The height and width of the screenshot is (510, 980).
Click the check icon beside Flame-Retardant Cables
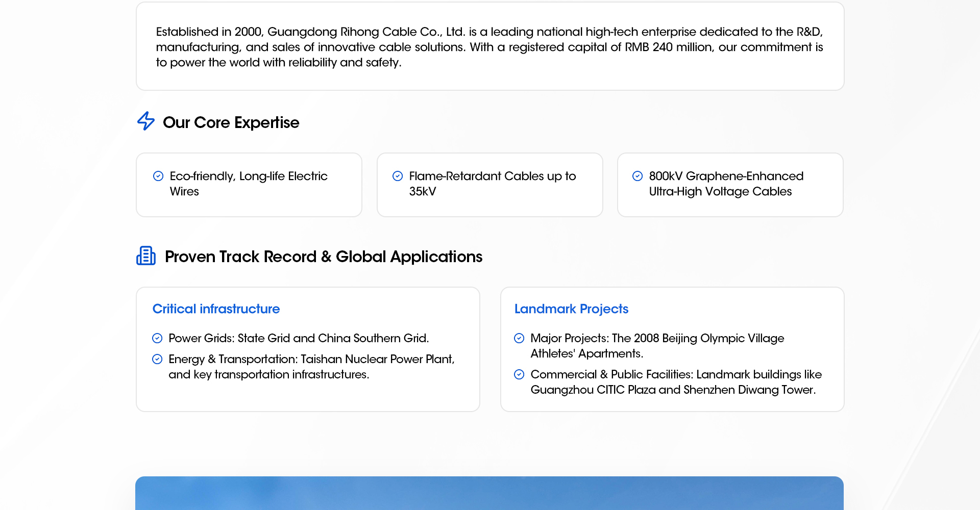coord(398,176)
